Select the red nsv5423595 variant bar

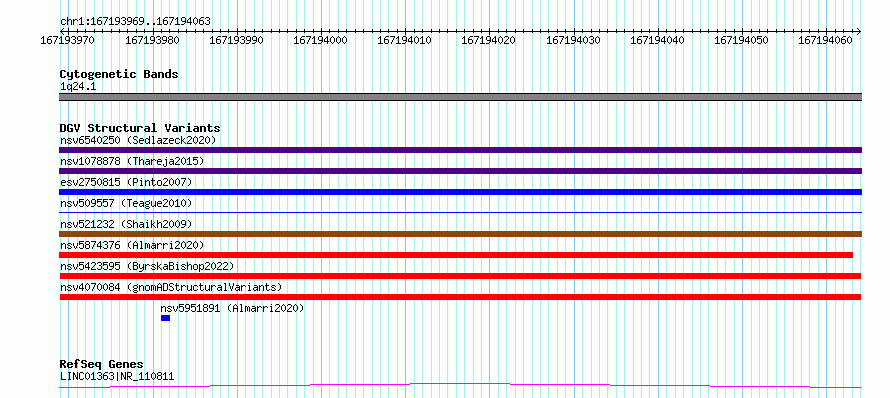pyautogui.click(x=460, y=276)
